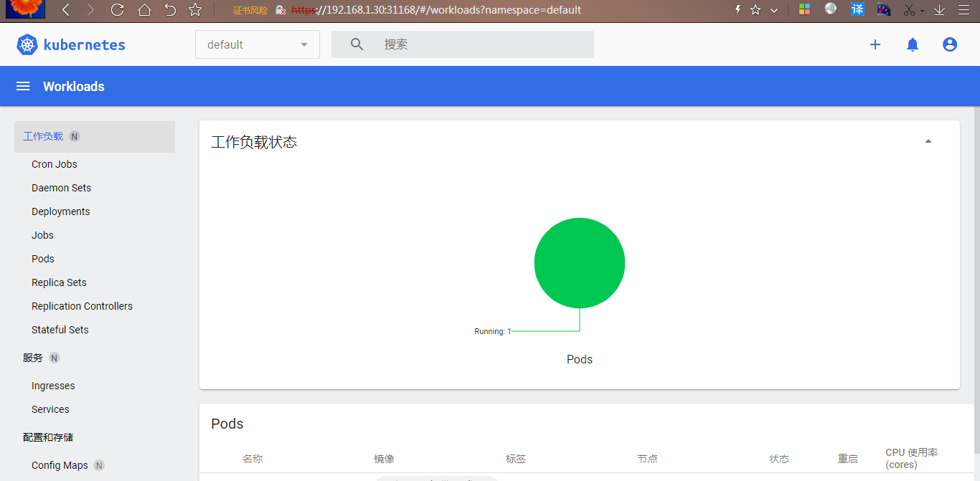
Task: Click the 重启 column header
Action: pos(848,459)
